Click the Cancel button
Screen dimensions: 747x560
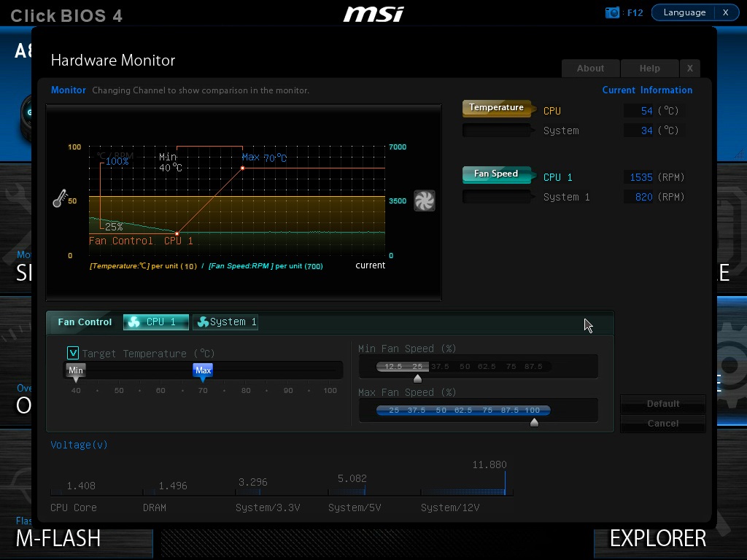[x=662, y=424]
